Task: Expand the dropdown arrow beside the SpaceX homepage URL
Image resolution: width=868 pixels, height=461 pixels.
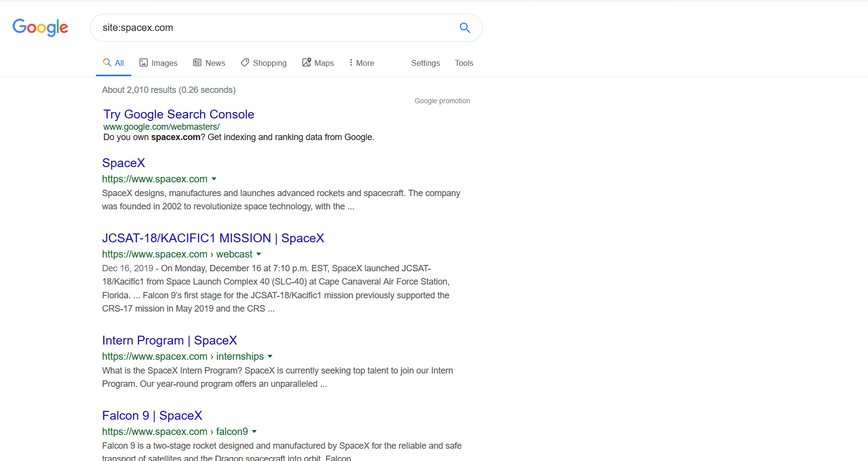Action: click(x=214, y=179)
